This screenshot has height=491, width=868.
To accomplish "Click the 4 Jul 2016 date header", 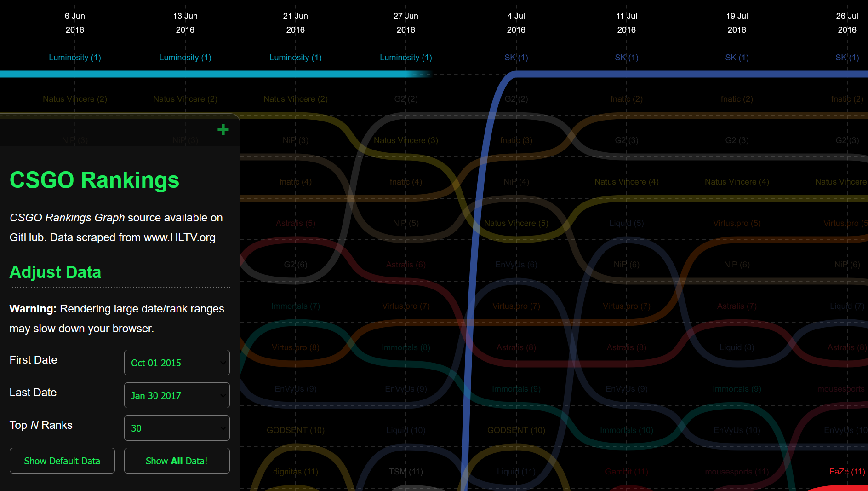I will (x=516, y=23).
